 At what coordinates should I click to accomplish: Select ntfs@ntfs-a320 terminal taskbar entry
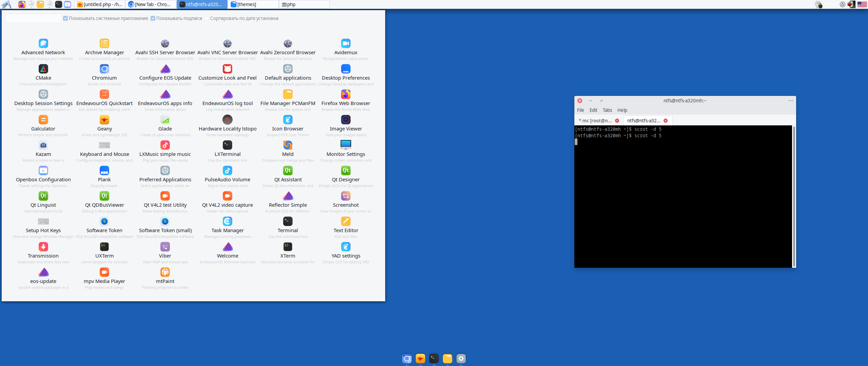point(202,4)
